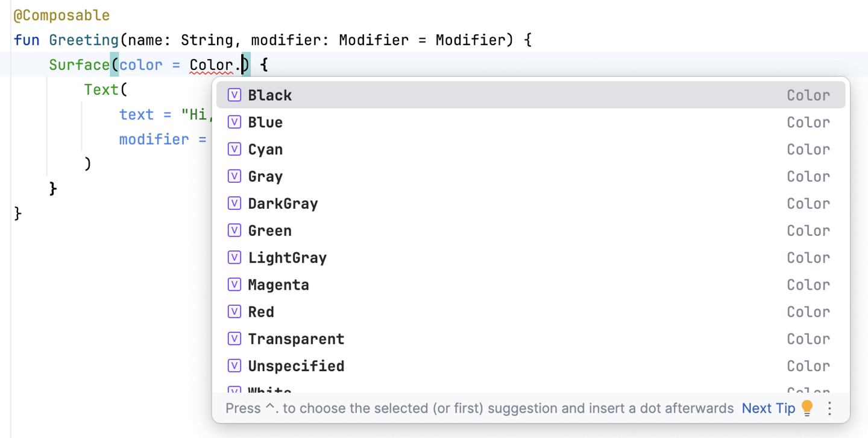The width and height of the screenshot is (868, 438).
Task: Click the partially visible White suggestion
Action: 270,390
